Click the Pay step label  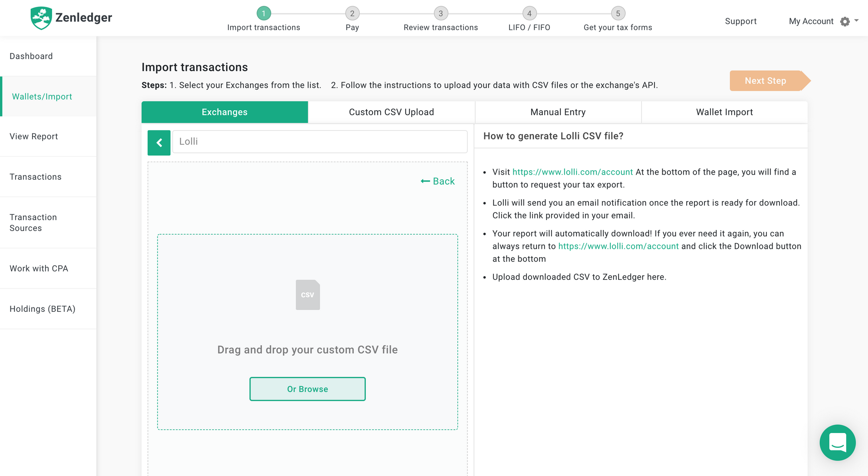(352, 27)
